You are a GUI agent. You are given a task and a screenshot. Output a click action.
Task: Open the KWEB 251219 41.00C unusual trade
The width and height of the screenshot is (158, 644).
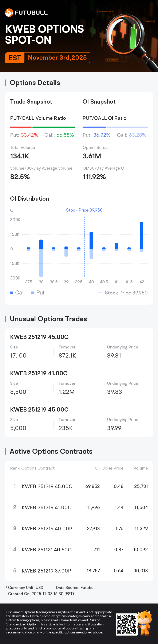[x=39, y=373]
